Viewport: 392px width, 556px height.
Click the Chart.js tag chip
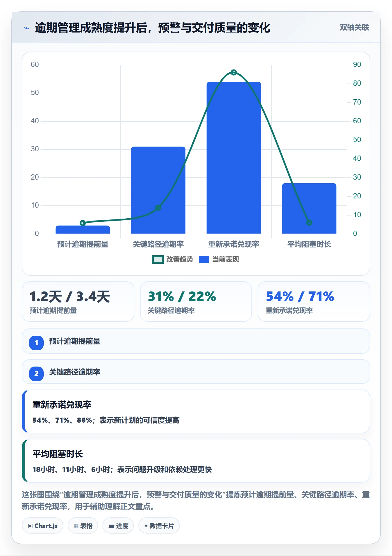click(x=43, y=526)
